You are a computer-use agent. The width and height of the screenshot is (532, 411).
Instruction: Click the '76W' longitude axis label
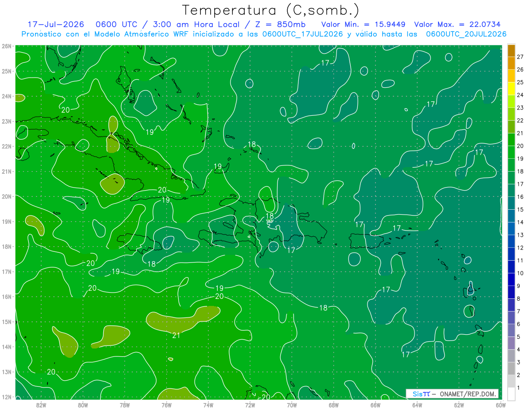point(167,405)
